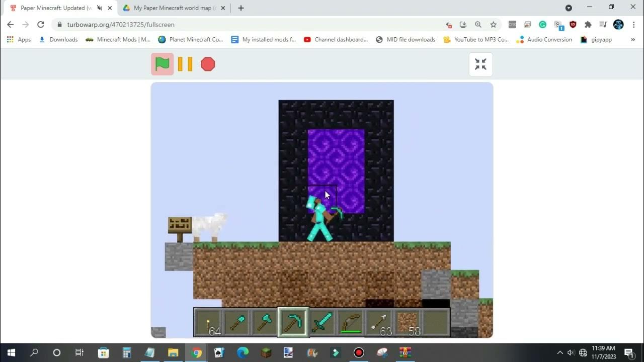Open the Apps bookmark

pyautogui.click(x=19, y=40)
